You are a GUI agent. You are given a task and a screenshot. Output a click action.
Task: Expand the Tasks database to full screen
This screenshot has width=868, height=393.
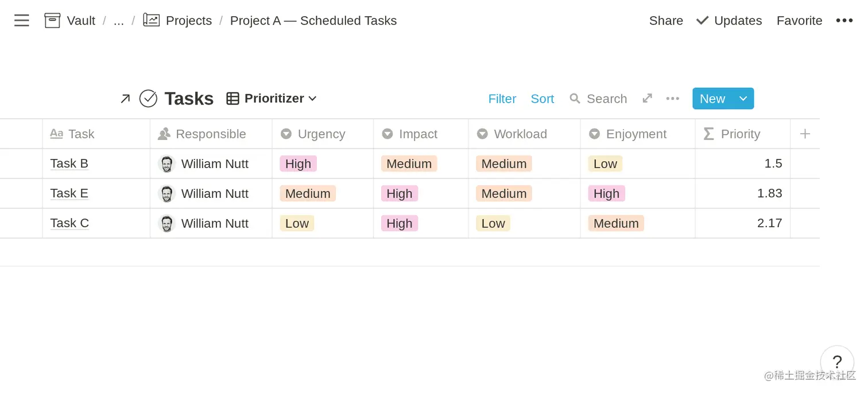[647, 98]
